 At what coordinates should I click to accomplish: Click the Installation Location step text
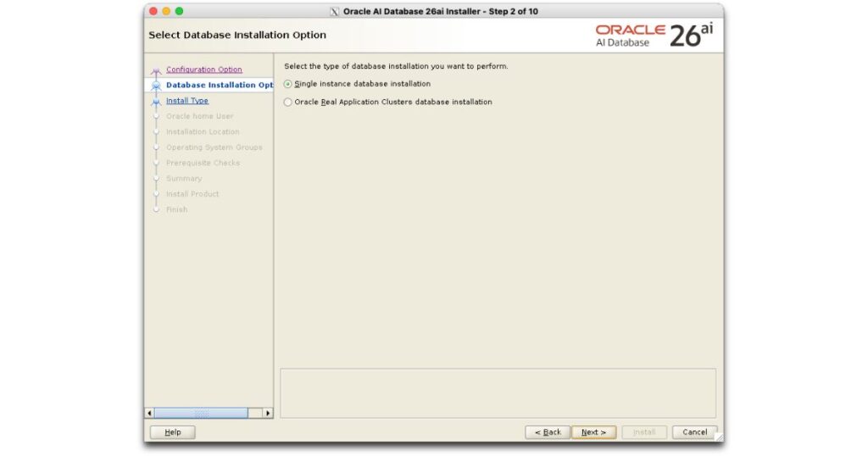tap(203, 131)
